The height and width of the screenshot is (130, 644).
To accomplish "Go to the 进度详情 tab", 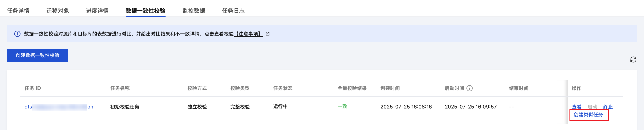I will [97, 11].
